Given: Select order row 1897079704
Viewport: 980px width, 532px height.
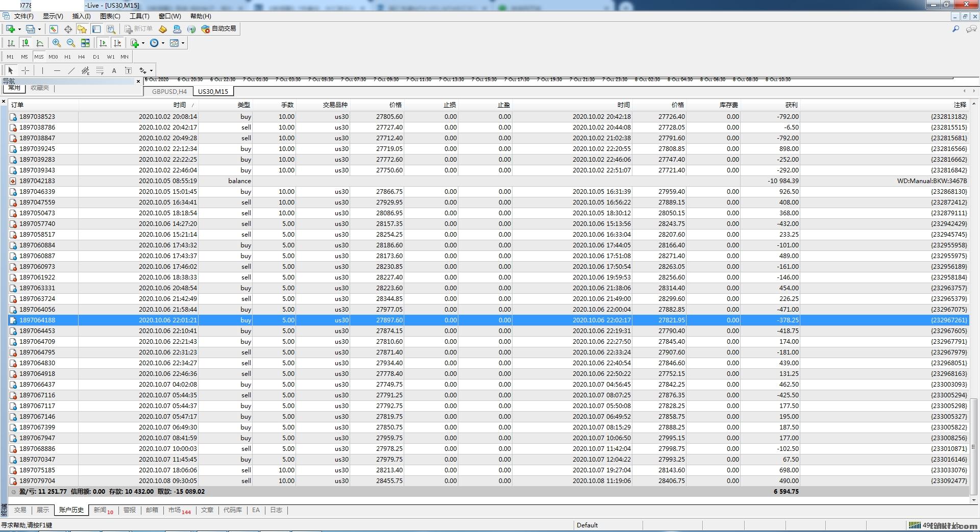Looking at the screenshot, I should [489, 481].
